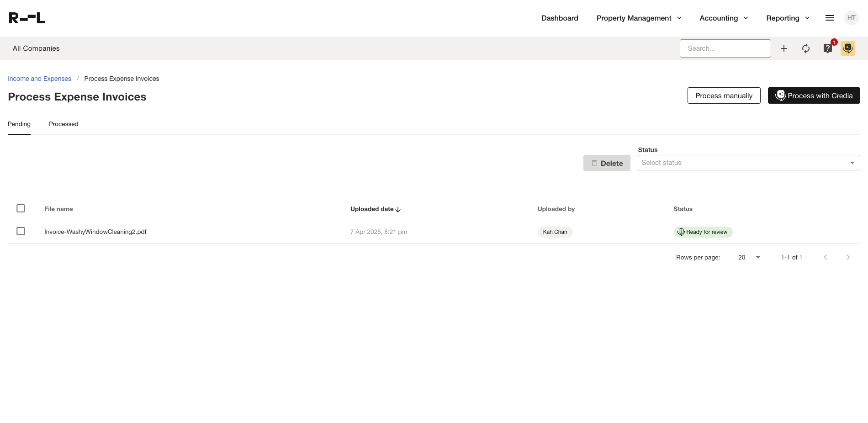868x423 pixels.
Task: Click All Companies selector
Action: (36, 48)
